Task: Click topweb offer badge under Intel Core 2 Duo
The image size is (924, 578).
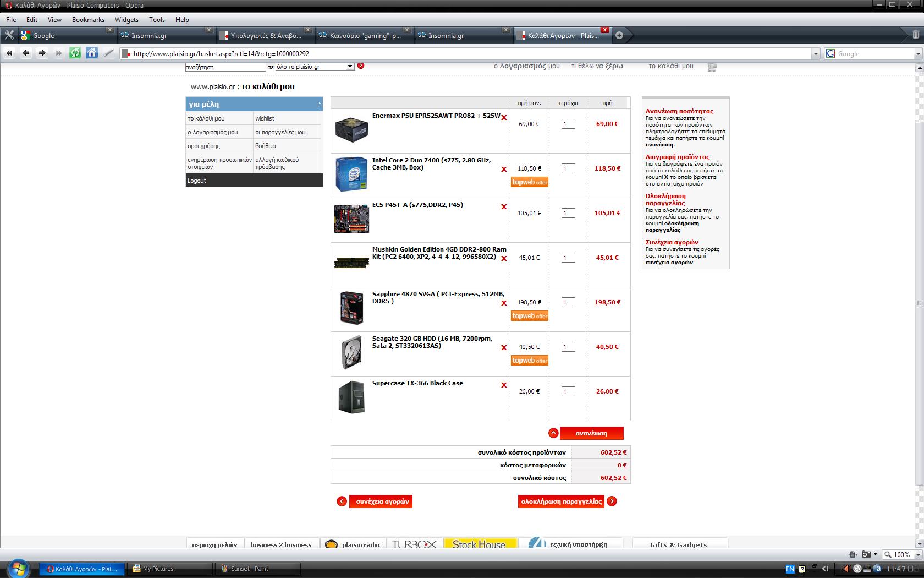Action: click(530, 182)
